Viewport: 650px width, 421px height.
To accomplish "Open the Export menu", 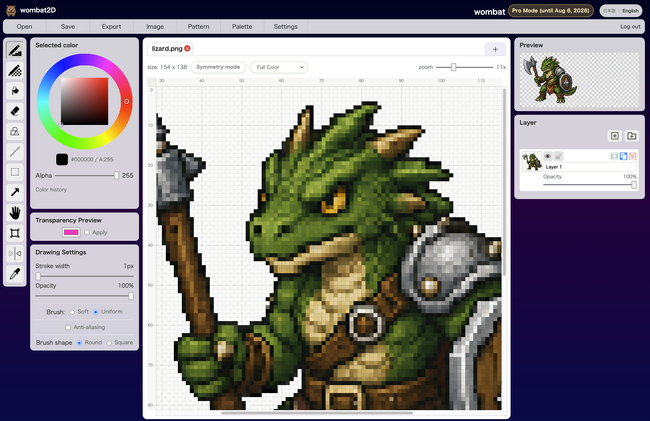I will 112,27.
